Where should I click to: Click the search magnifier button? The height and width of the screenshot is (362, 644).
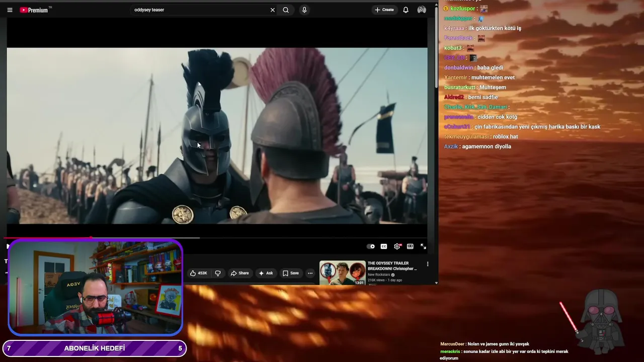pyautogui.click(x=286, y=10)
